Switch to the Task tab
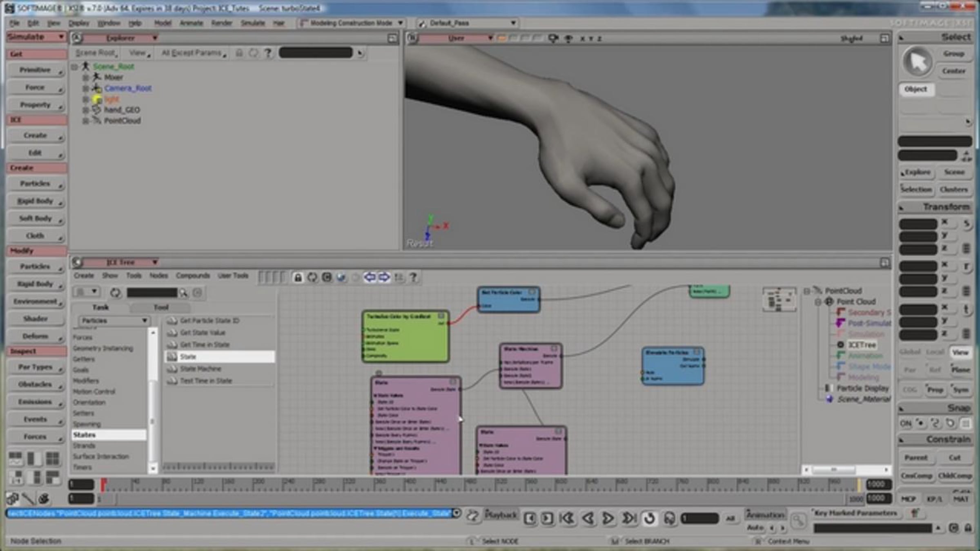 click(100, 307)
